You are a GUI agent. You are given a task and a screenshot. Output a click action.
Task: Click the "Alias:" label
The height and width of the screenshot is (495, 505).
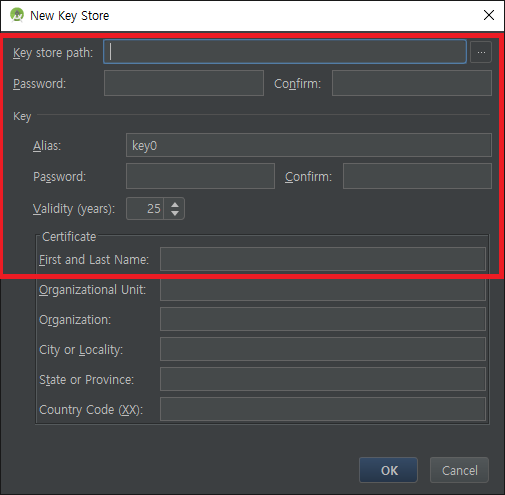coord(47,146)
